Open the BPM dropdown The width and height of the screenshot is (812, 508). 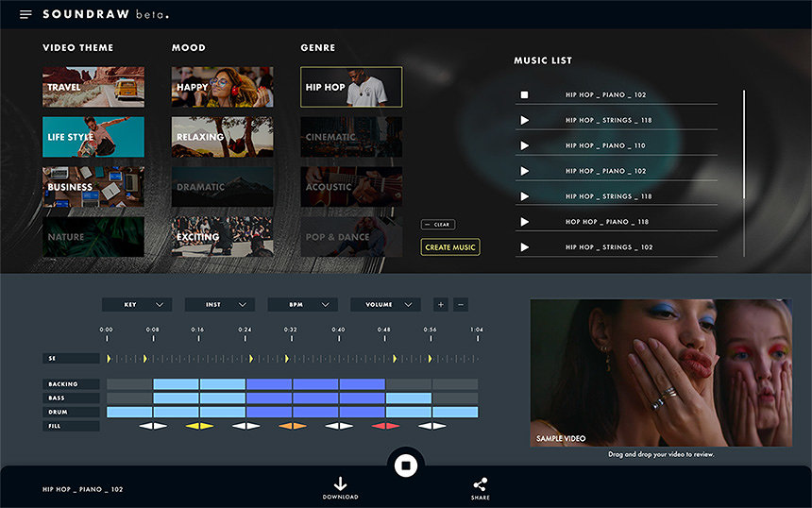pyautogui.click(x=302, y=304)
